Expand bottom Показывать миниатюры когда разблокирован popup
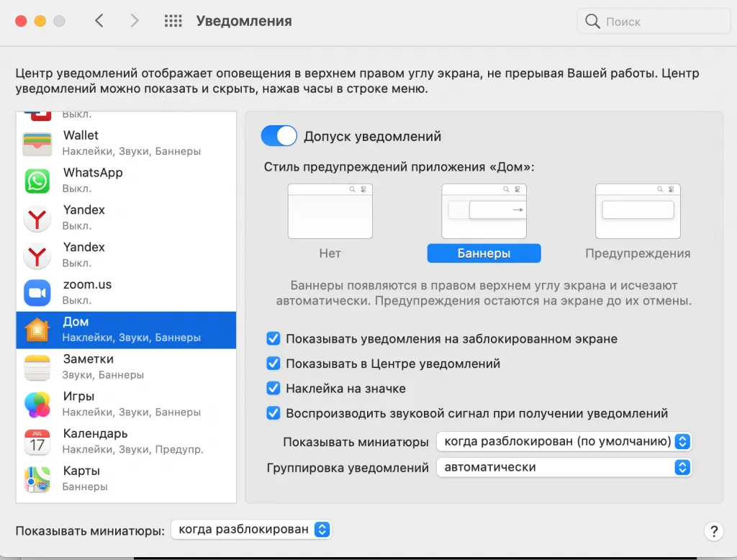Viewport: 737px width, 560px height. click(251, 530)
